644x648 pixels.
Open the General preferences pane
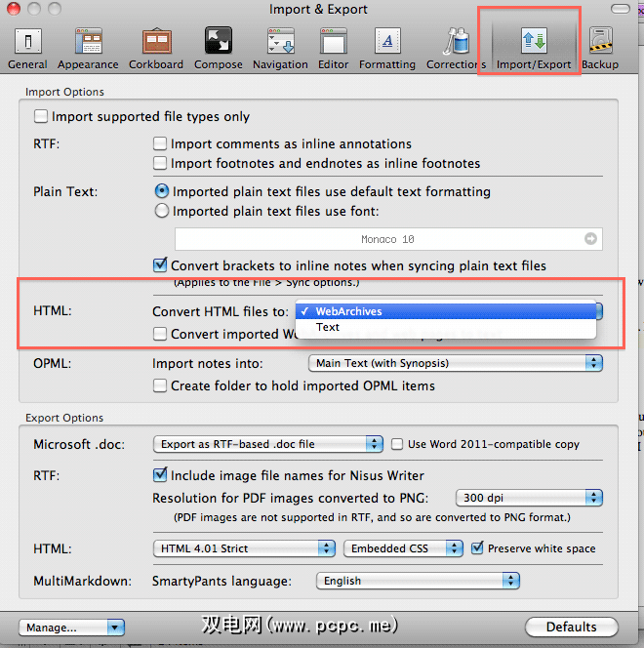pyautogui.click(x=27, y=49)
